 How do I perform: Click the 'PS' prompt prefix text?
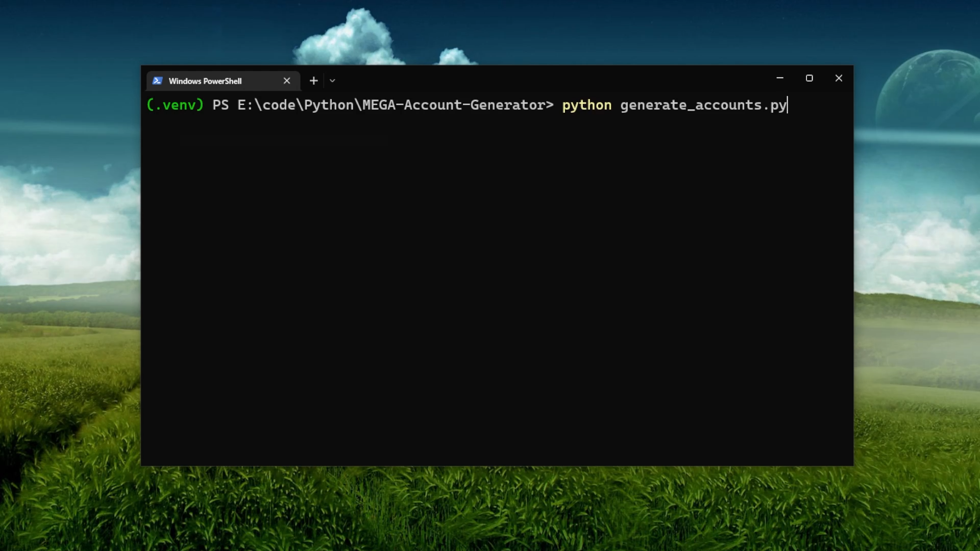coord(220,105)
